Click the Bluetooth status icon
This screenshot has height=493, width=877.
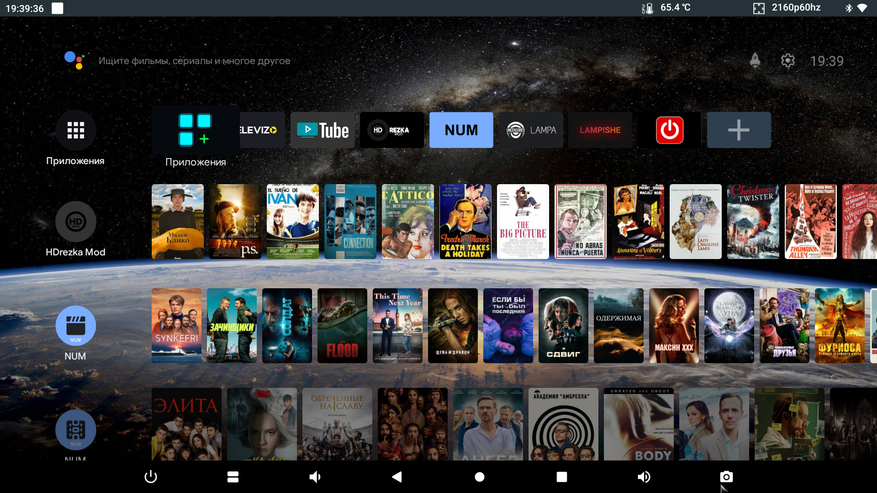848,8
